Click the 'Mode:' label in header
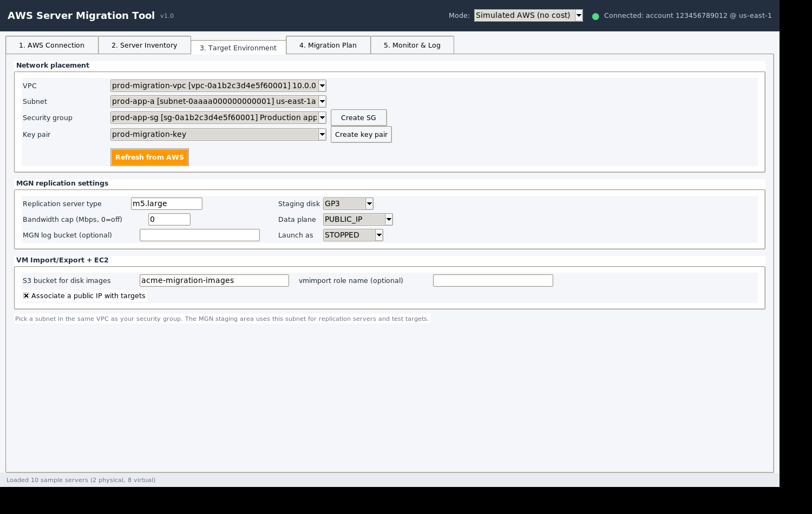 459,16
